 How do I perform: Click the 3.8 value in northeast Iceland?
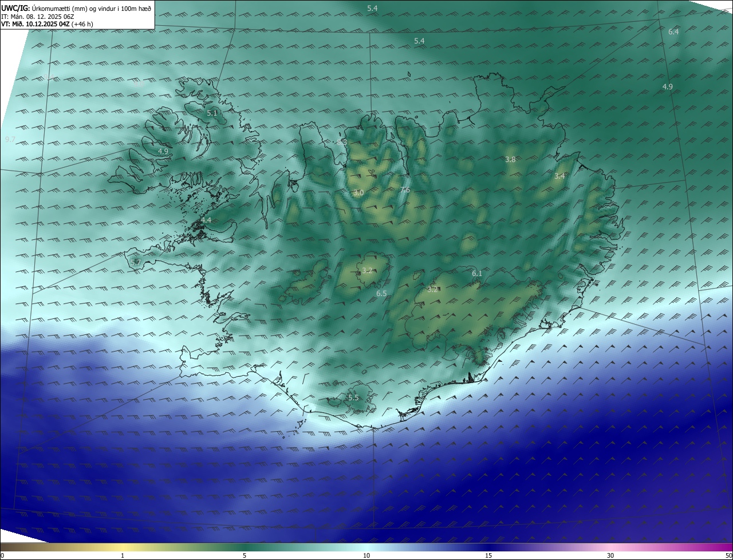[510, 159]
